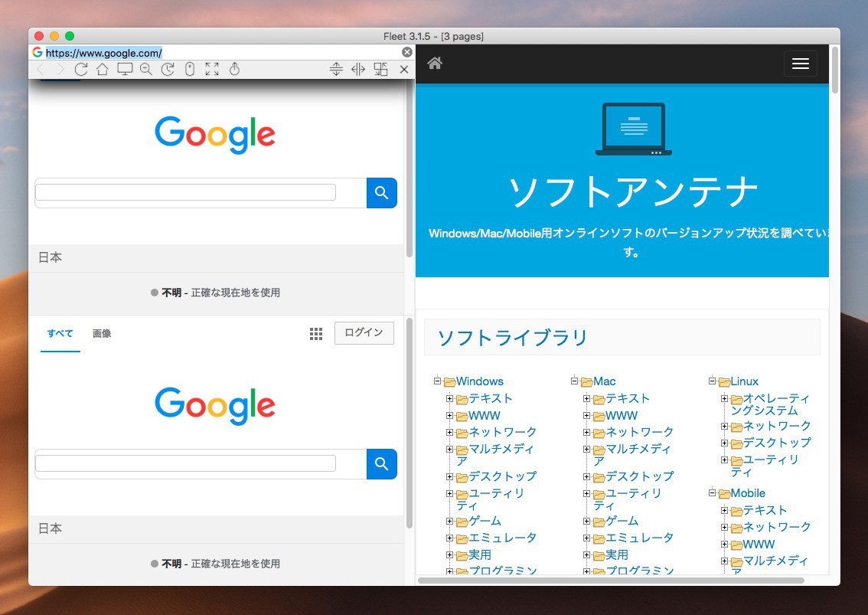Open ゲーム under the Mac tree
Viewport: 868px width, 615px height.
click(622, 521)
